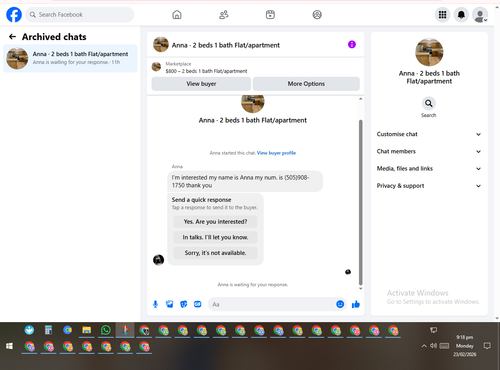Open Calculator from the taskbar

click(49, 330)
